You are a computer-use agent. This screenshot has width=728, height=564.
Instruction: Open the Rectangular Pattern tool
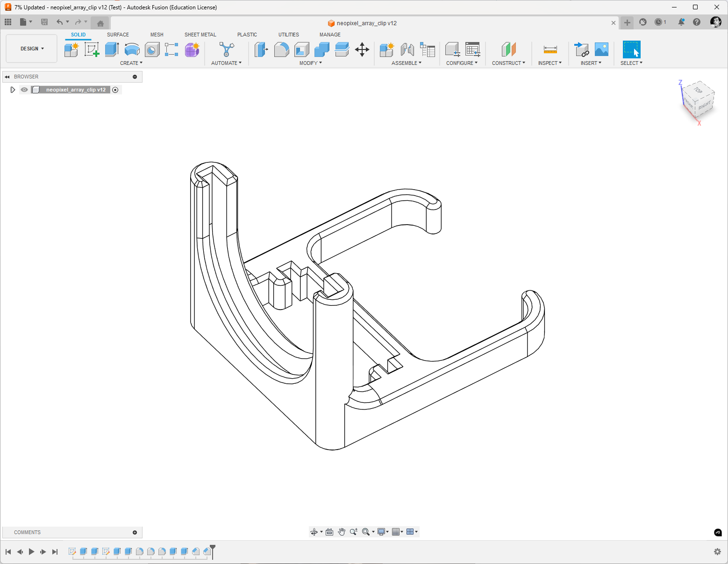click(171, 49)
